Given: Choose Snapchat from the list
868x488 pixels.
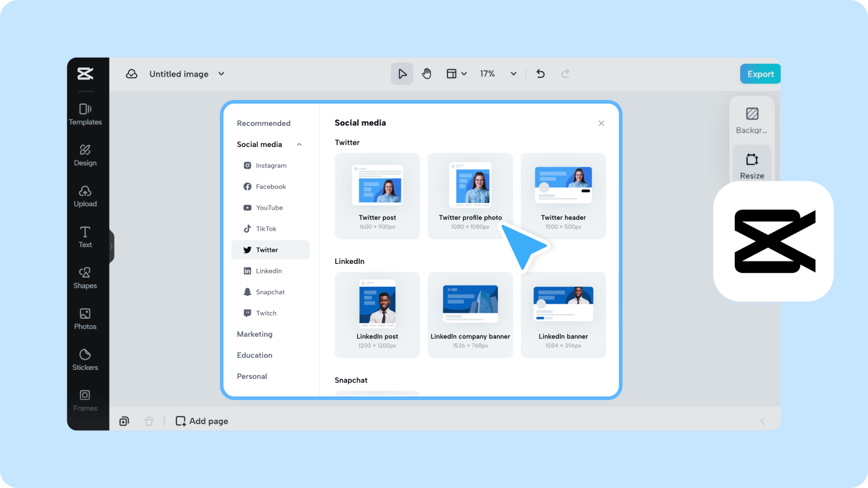Looking at the screenshot, I should [x=271, y=292].
